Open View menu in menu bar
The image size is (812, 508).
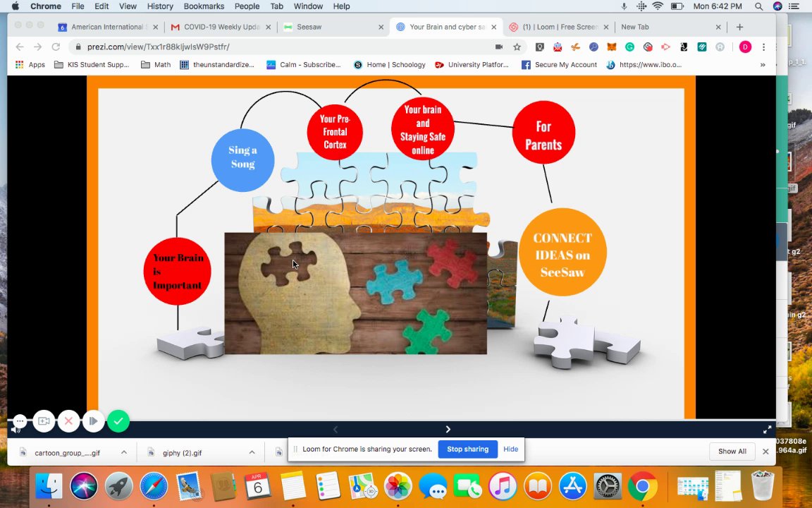tap(128, 6)
